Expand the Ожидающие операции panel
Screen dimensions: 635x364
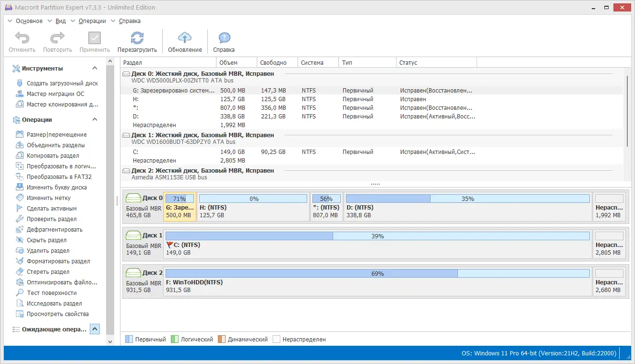tap(95, 329)
